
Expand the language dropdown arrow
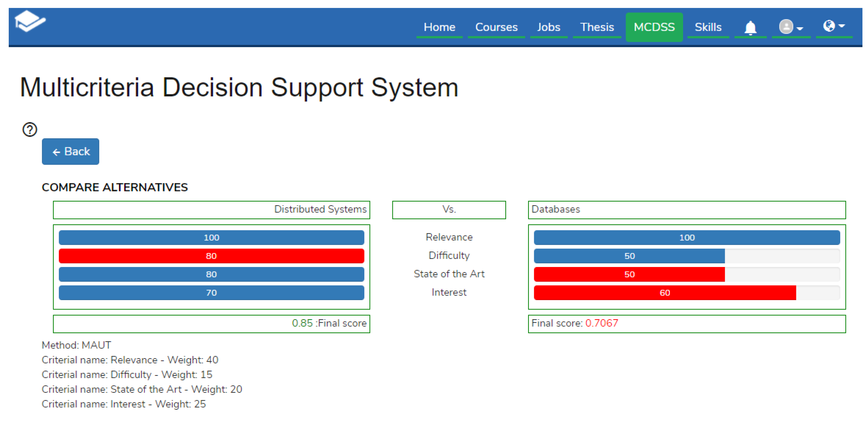point(842,26)
